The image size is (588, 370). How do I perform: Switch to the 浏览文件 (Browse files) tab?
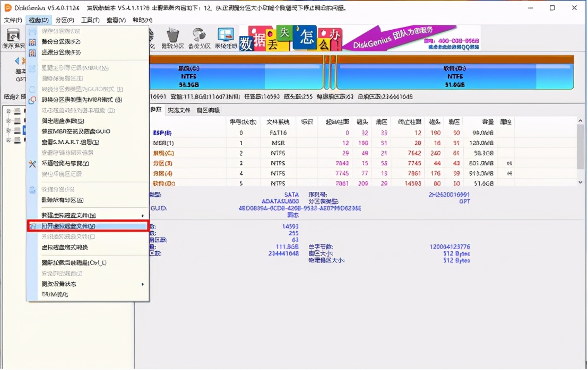[x=179, y=110]
